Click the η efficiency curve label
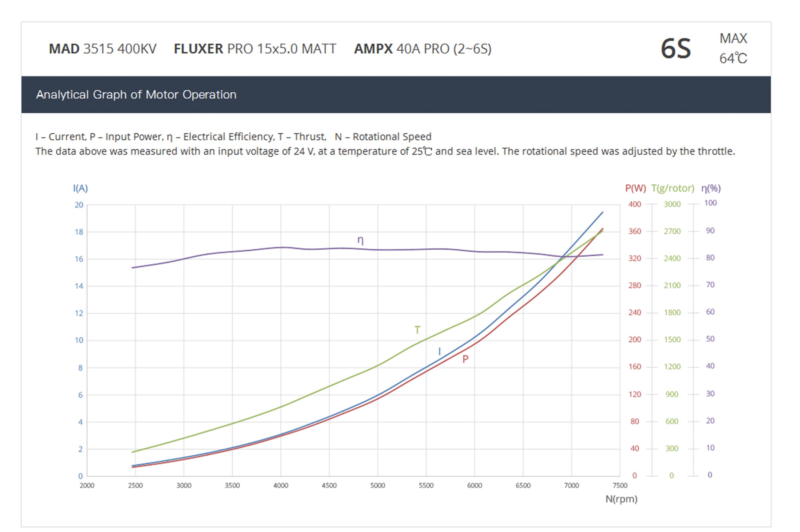The width and height of the screenshot is (800, 532). click(360, 240)
